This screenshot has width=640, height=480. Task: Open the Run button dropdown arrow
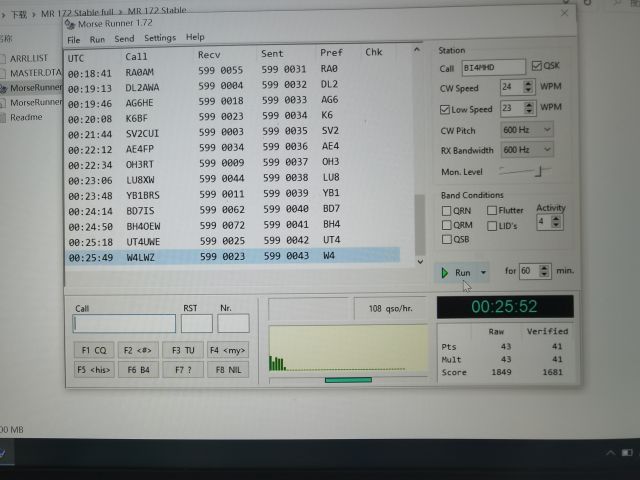pos(483,272)
